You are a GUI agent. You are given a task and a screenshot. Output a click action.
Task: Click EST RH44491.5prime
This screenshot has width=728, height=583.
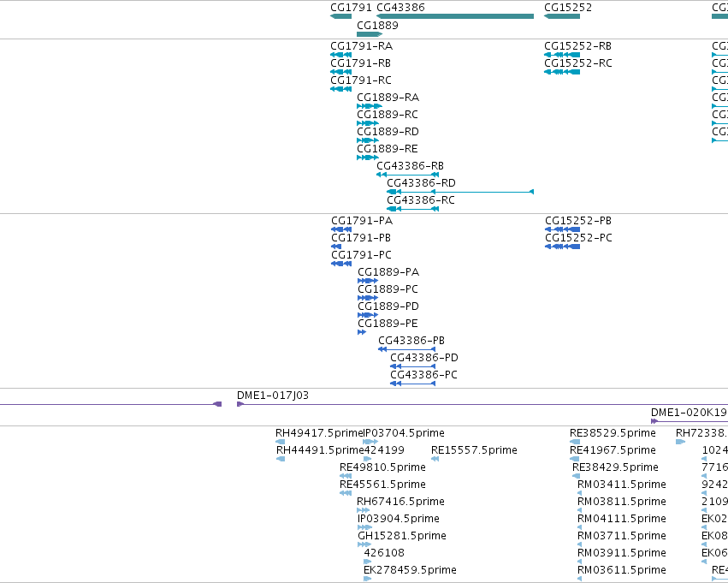coord(320,450)
